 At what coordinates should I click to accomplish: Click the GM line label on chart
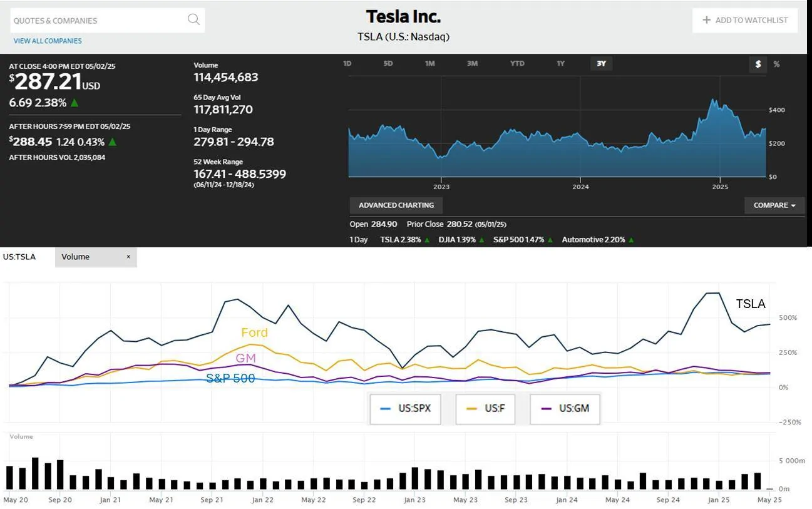245,358
